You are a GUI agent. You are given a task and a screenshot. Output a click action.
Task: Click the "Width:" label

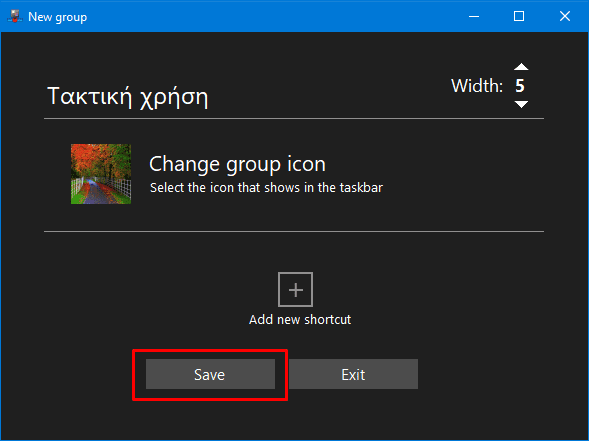[x=477, y=86]
